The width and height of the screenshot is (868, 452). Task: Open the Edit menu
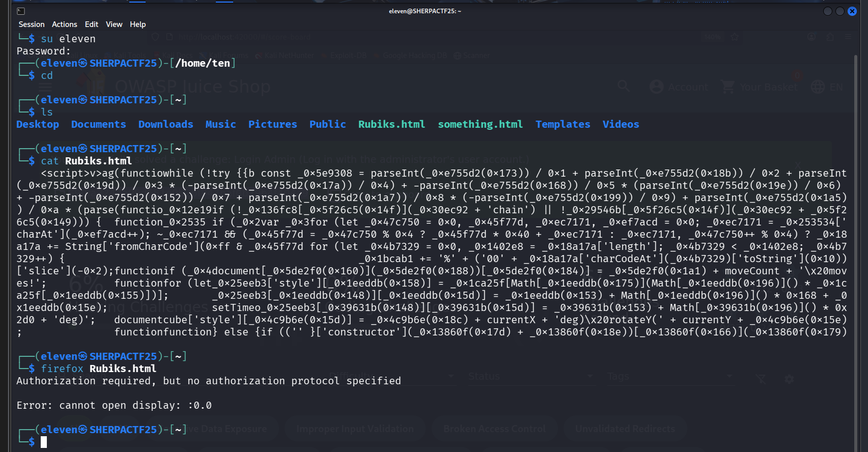(x=92, y=24)
